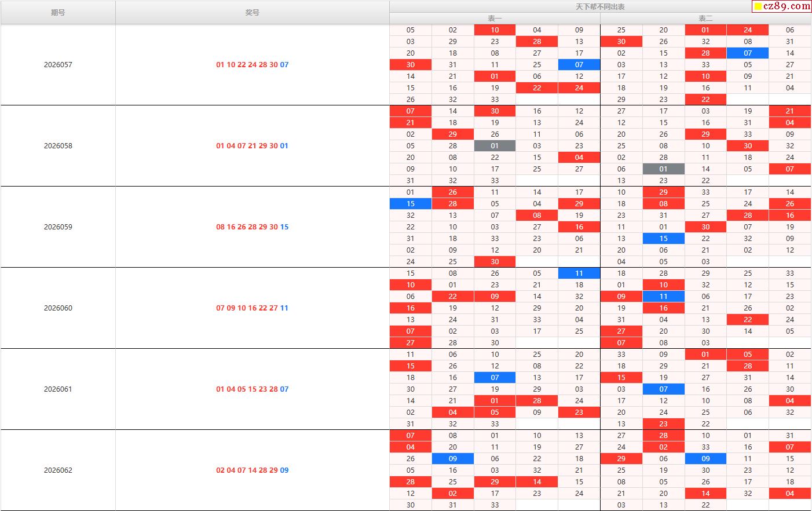Image resolution: width=812 pixels, height=511 pixels.
Task: Click blue 15 cell in 2026059 表一
Action: (x=411, y=204)
